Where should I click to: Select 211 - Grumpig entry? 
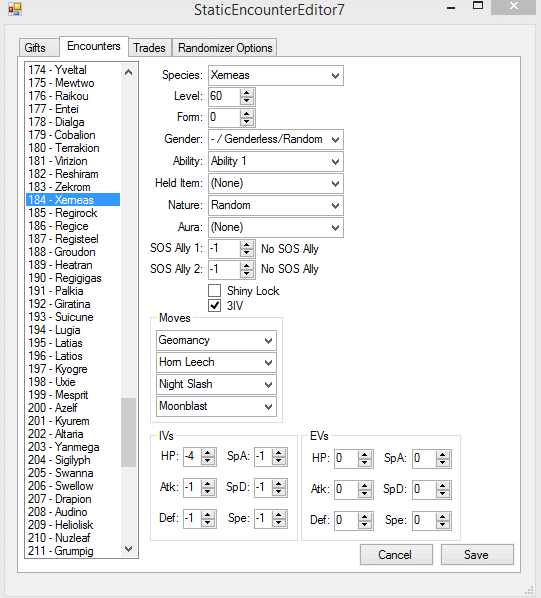(x=73, y=551)
